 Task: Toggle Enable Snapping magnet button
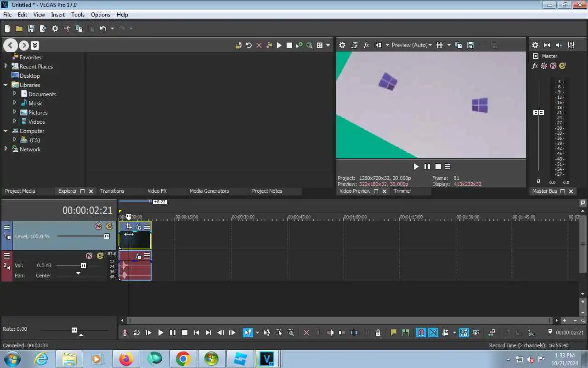[x=421, y=333]
